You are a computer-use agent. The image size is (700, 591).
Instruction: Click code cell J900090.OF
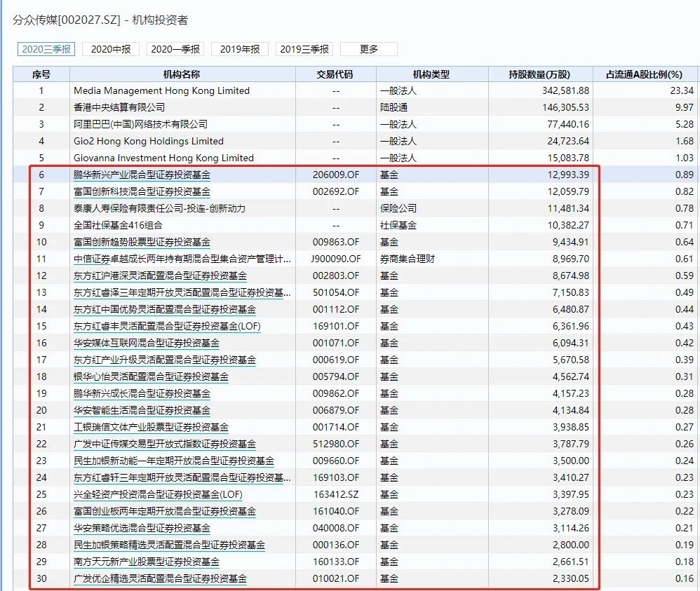[x=336, y=259]
